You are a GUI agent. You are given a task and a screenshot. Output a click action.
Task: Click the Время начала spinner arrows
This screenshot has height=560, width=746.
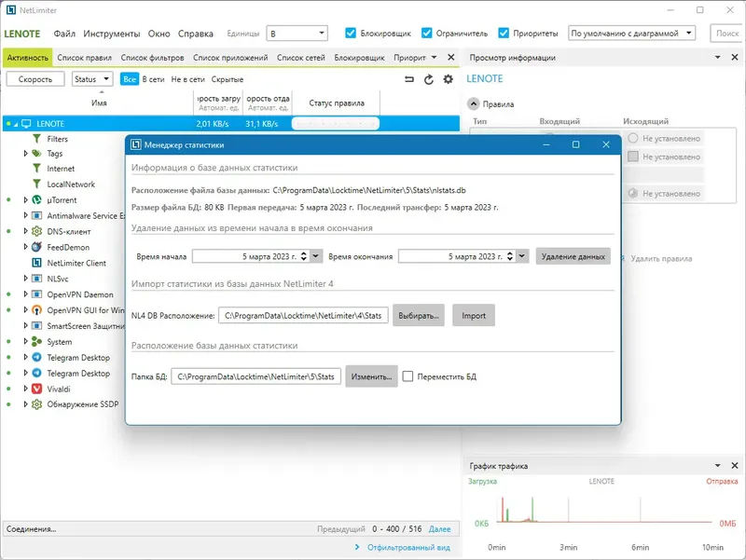(x=304, y=256)
